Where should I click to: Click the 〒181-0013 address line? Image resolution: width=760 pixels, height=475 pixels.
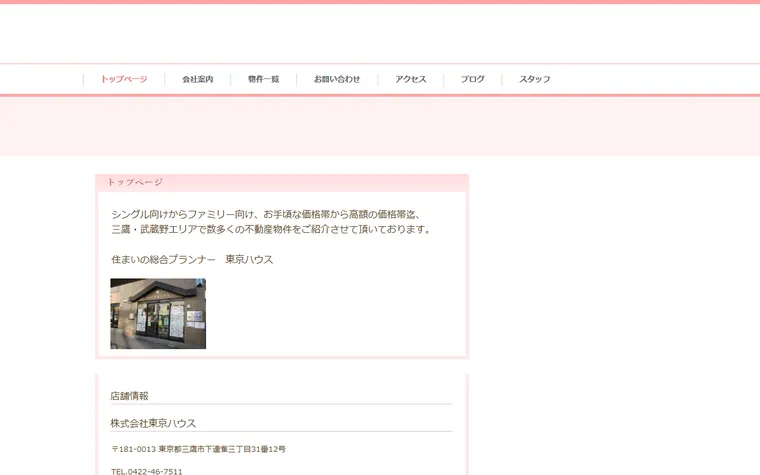pos(199,449)
